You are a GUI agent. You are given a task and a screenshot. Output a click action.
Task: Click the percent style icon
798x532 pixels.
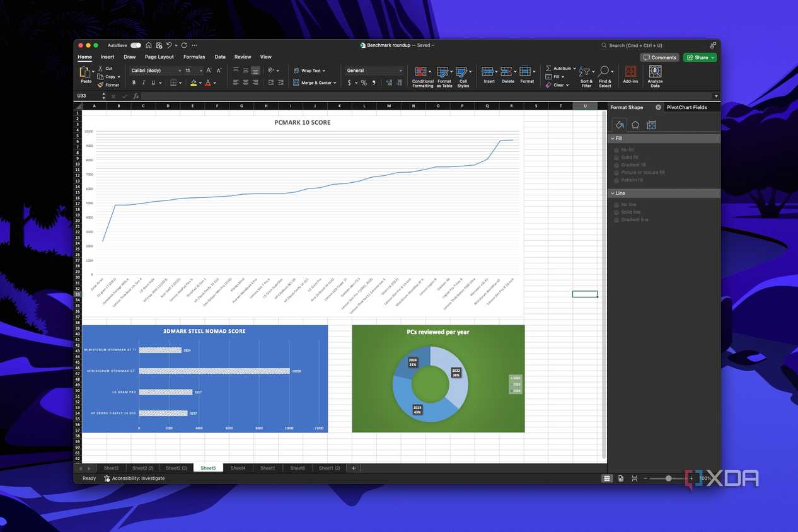(x=364, y=83)
